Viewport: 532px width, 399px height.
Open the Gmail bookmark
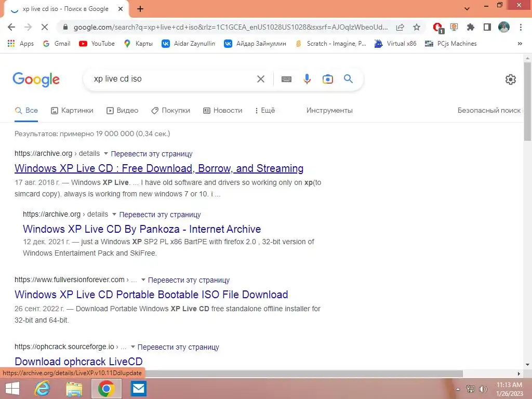pyautogui.click(x=57, y=44)
